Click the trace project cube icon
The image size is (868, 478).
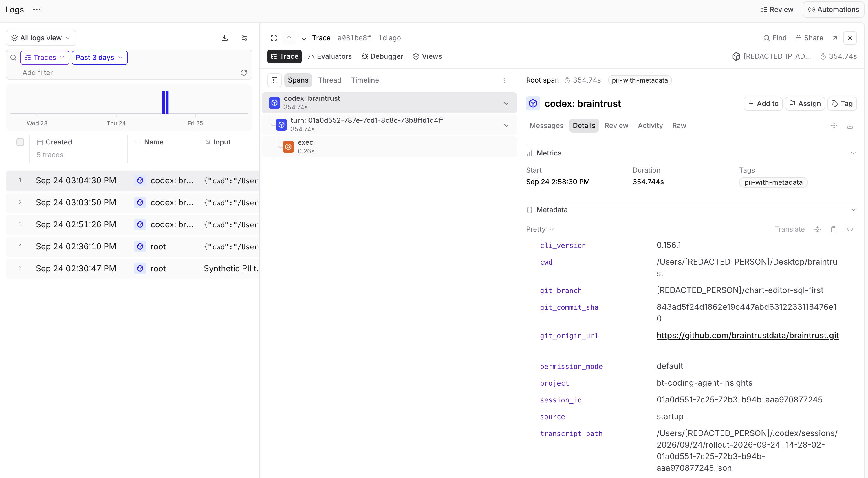(736, 56)
